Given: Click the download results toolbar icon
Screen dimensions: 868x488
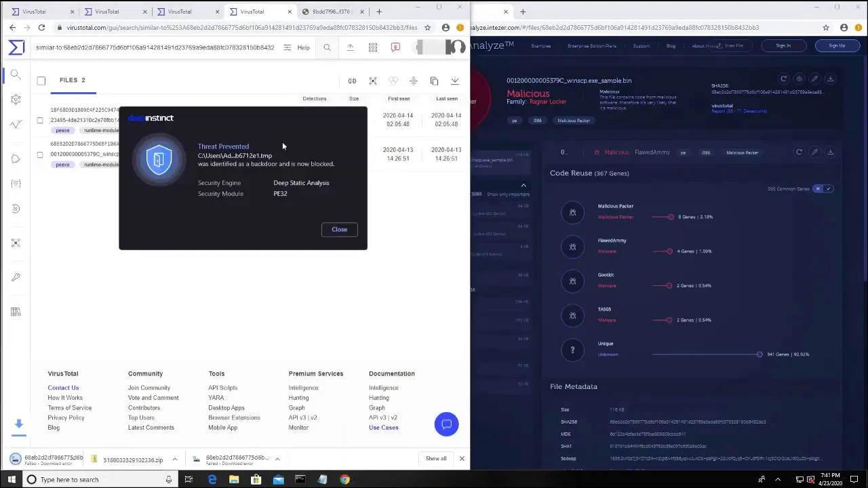Looking at the screenshot, I should (x=455, y=81).
